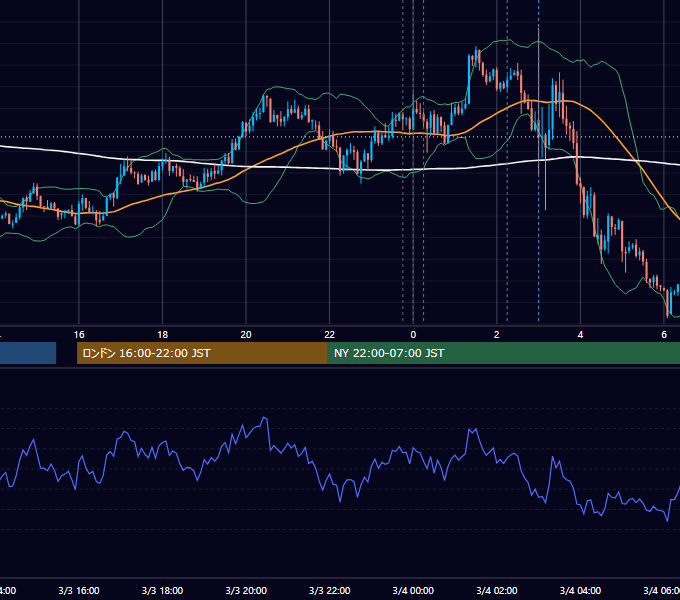Click the 3/4 02:00 date label

497,590
